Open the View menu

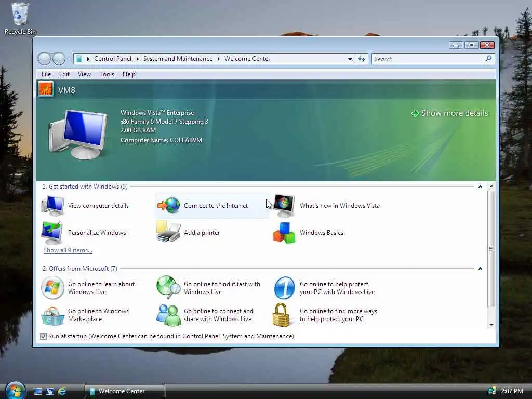(x=84, y=74)
